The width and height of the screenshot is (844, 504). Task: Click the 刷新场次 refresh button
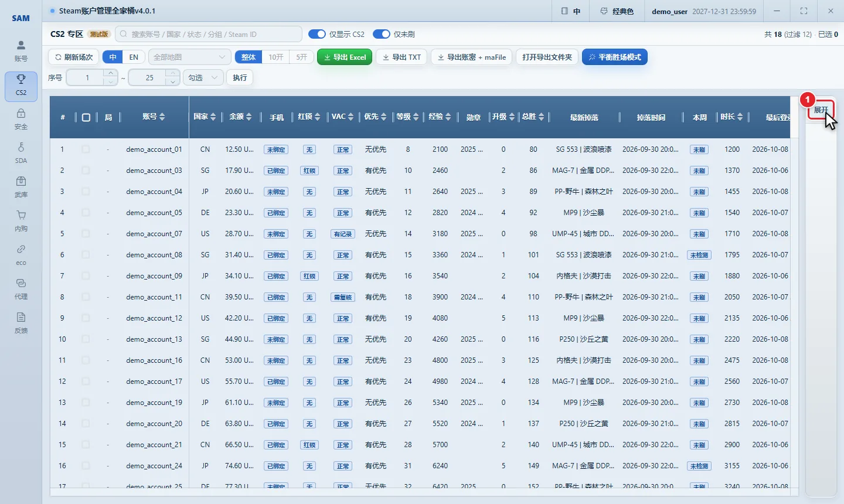[x=74, y=57]
